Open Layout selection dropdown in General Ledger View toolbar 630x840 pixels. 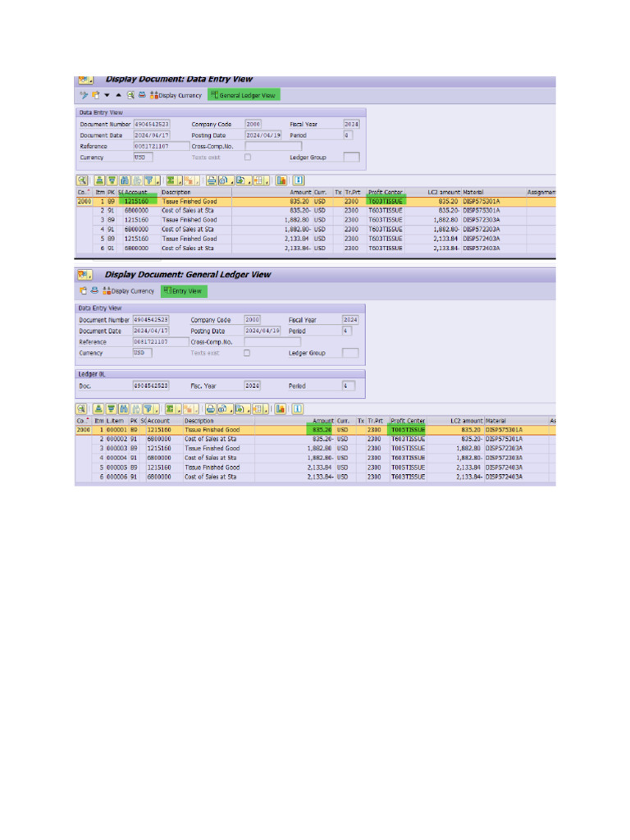point(260,409)
